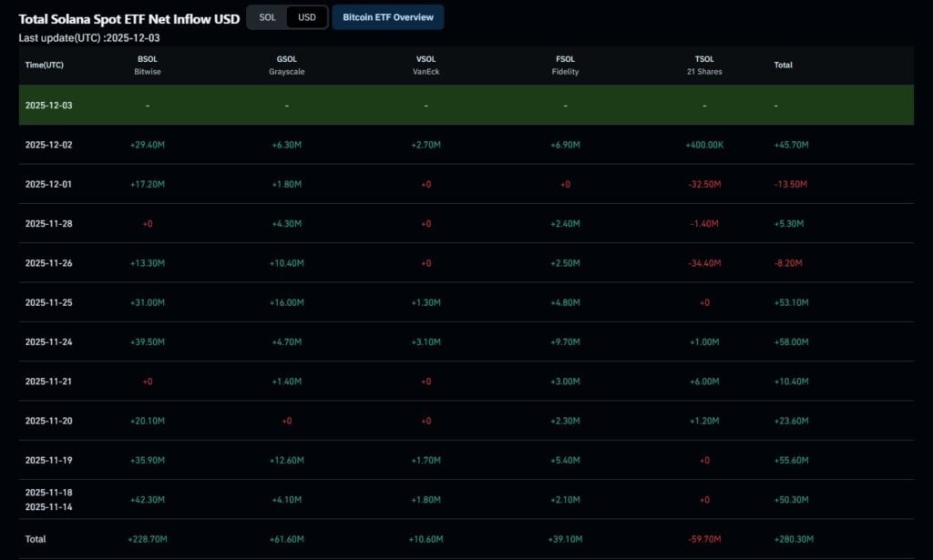Select the VSOL VanEck column header
The width and height of the screenshot is (933, 560).
[x=425, y=66]
